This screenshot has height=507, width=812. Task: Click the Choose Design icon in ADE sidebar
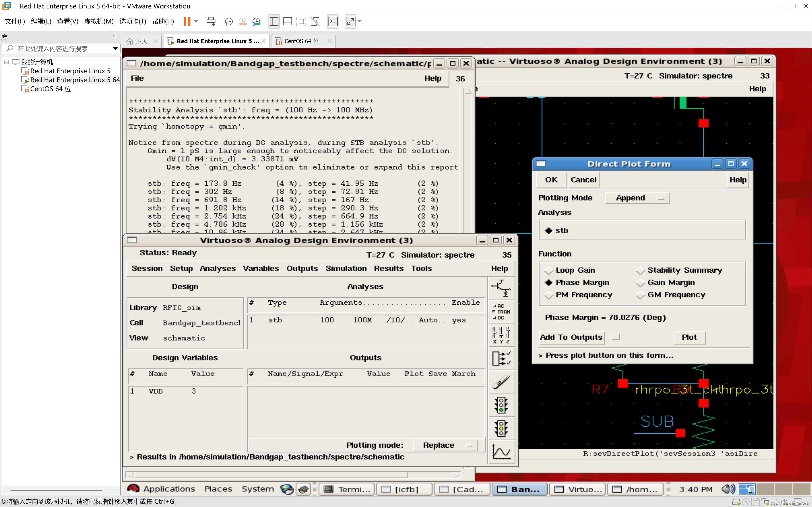[501, 288]
